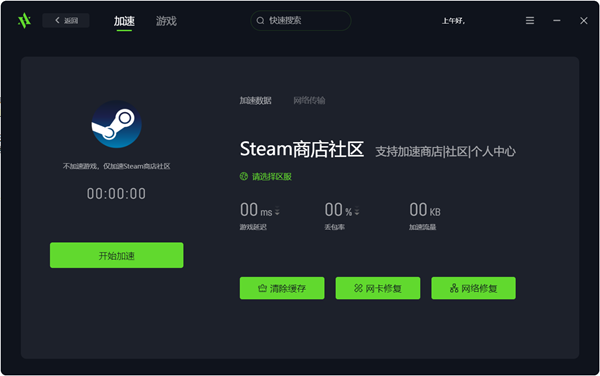Viewport: 600px width, 376px height.
Task: Click the 不加速游戏，仅加速Steam商店社区 note
Action: pos(116,166)
